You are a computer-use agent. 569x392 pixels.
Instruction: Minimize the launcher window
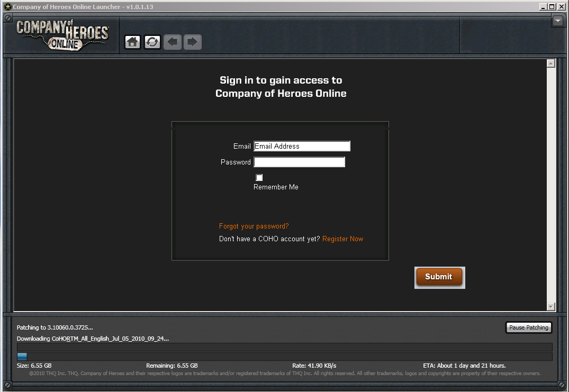[x=543, y=6]
